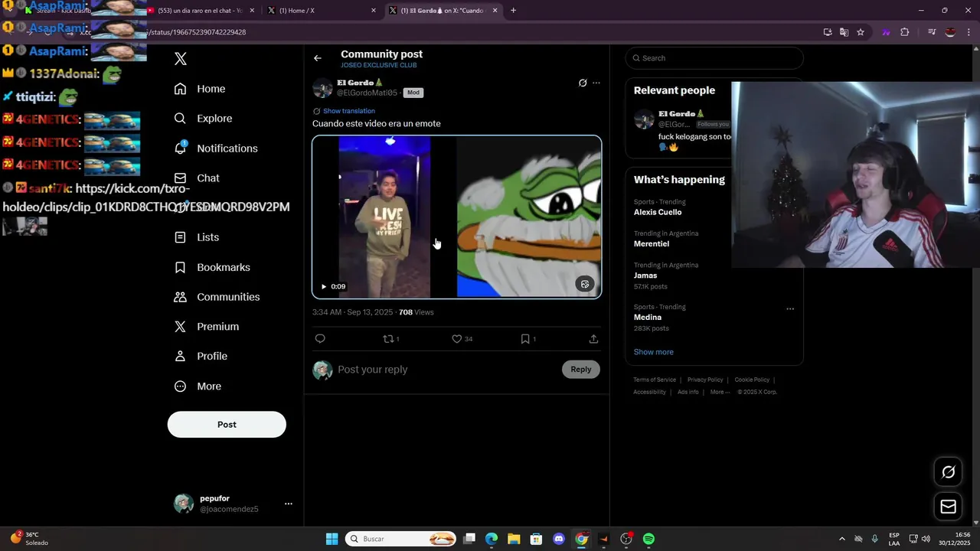Open Microsoft Edge from the taskbar
The height and width of the screenshot is (551, 980).
pyautogui.click(x=492, y=539)
